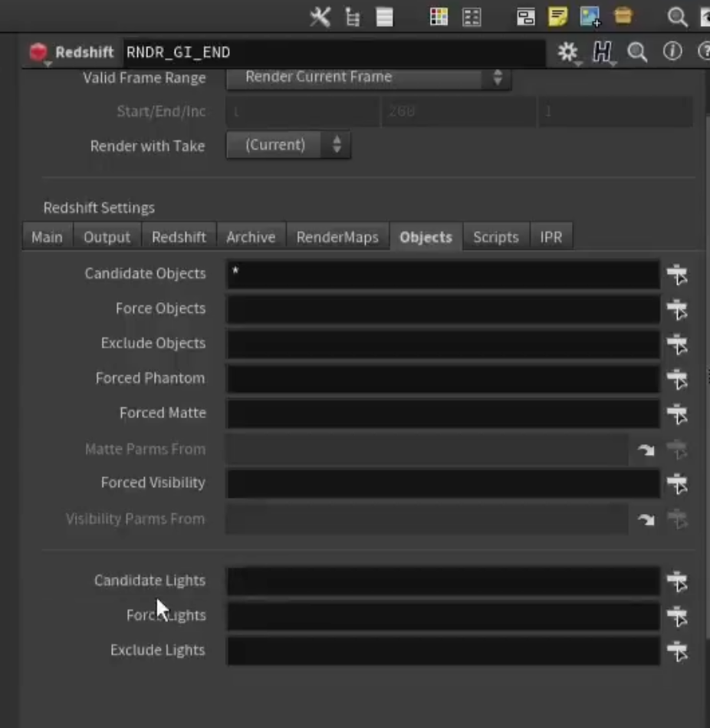Screen dimensions: 710x728
Task: Click the Candidate Lights input field
Action: pyautogui.click(x=443, y=581)
